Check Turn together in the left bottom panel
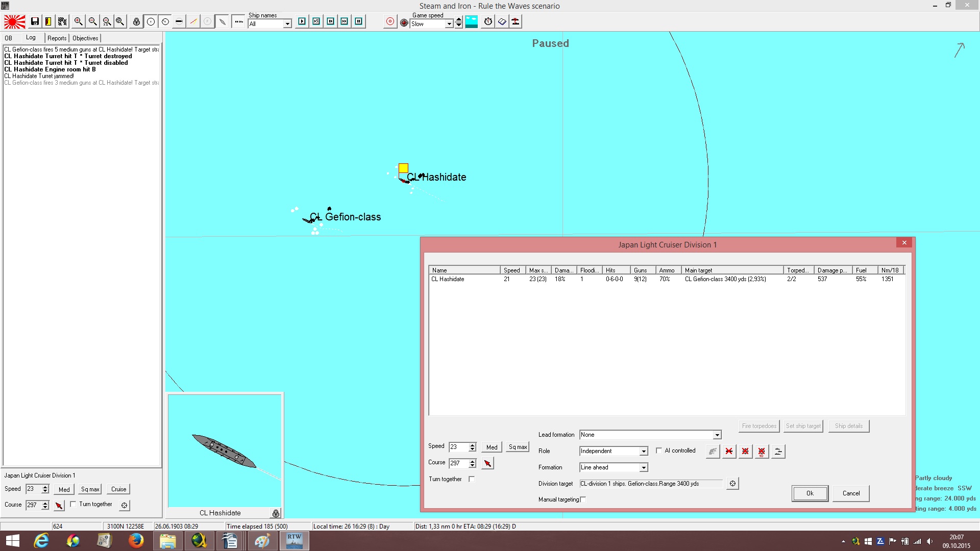Viewport: 980px width, 551px height. [73, 504]
